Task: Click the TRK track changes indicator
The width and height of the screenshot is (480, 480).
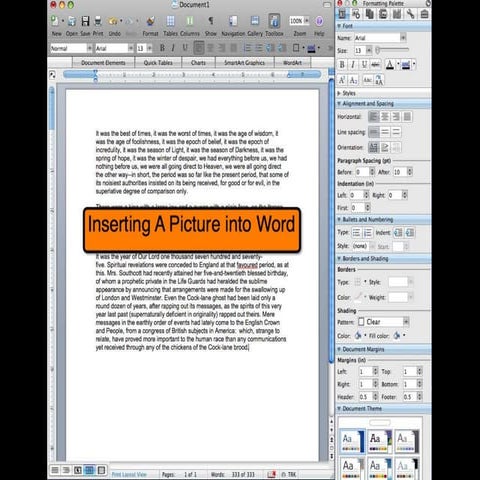Action: coord(289,474)
